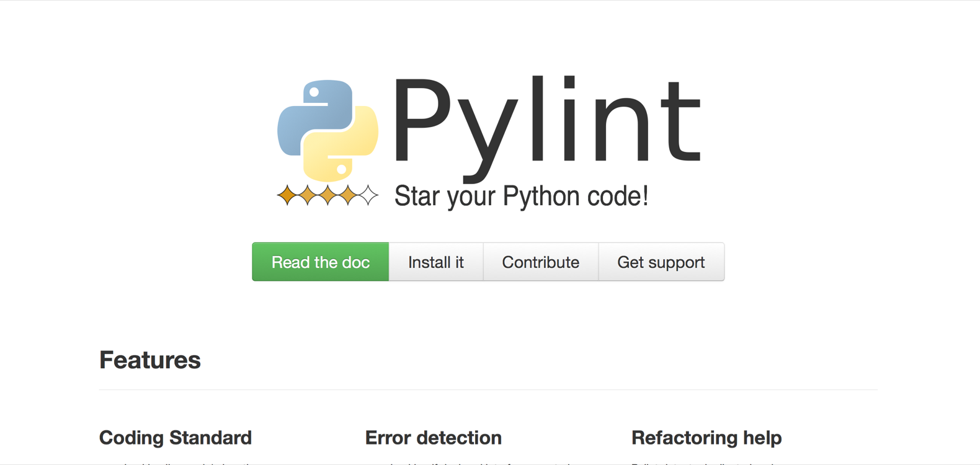Click the Features heading
Screen dimensions: 980x465
(x=150, y=360)
